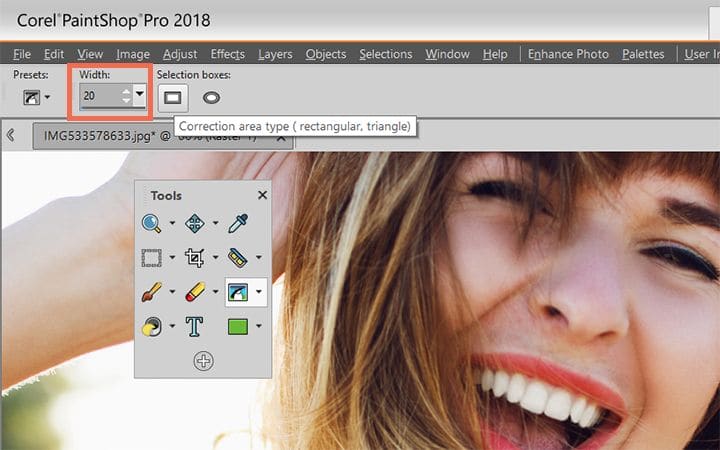Expand the Crop tool flyout arrow
The height and width of the screenshot is (450, 720).
215,257
